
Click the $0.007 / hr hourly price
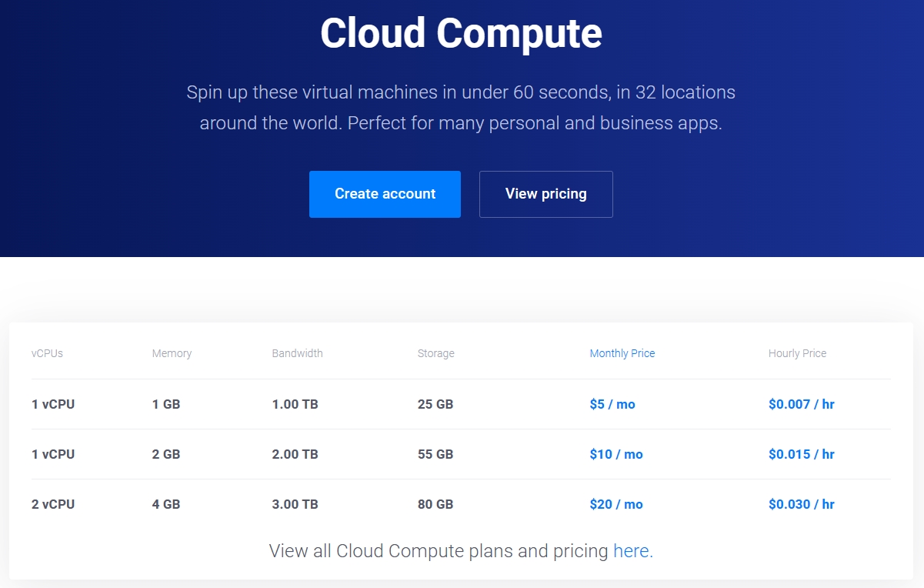(x=801, y=404)
